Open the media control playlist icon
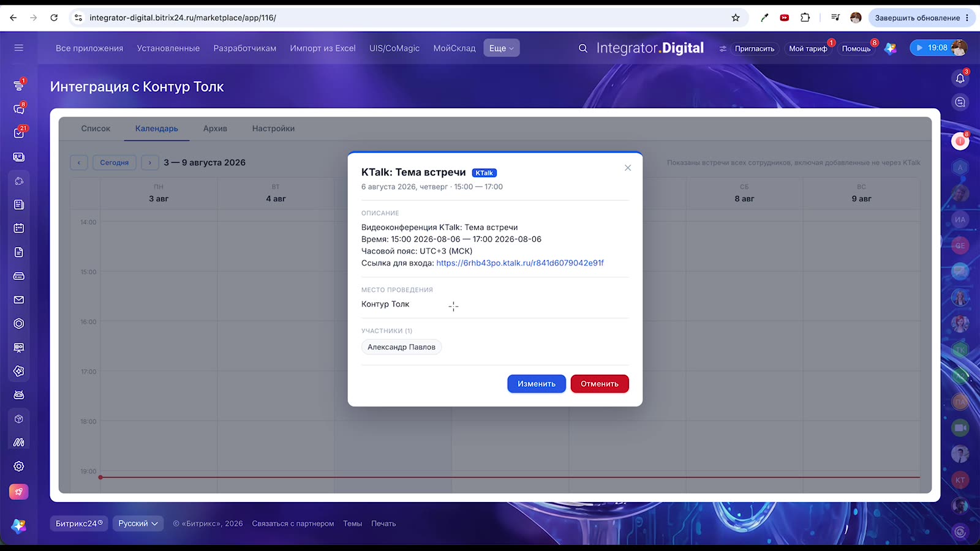Viewport: 980px width, 551px height. [x=835, y=18]
